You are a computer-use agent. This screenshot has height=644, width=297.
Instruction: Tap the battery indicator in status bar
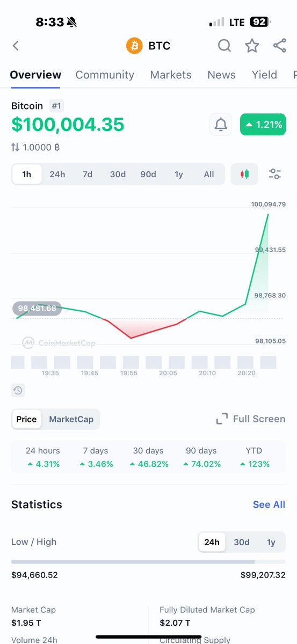(x=260, y=22)
